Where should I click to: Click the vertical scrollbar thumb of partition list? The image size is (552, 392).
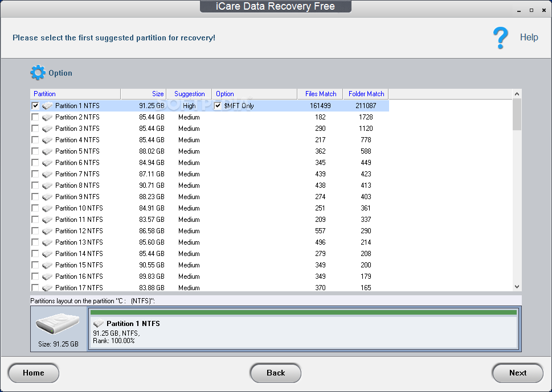[517, 114]
